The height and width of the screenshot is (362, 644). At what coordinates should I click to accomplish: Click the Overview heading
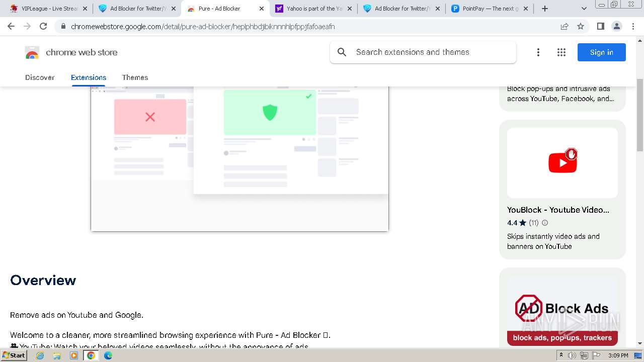point(43,280)
